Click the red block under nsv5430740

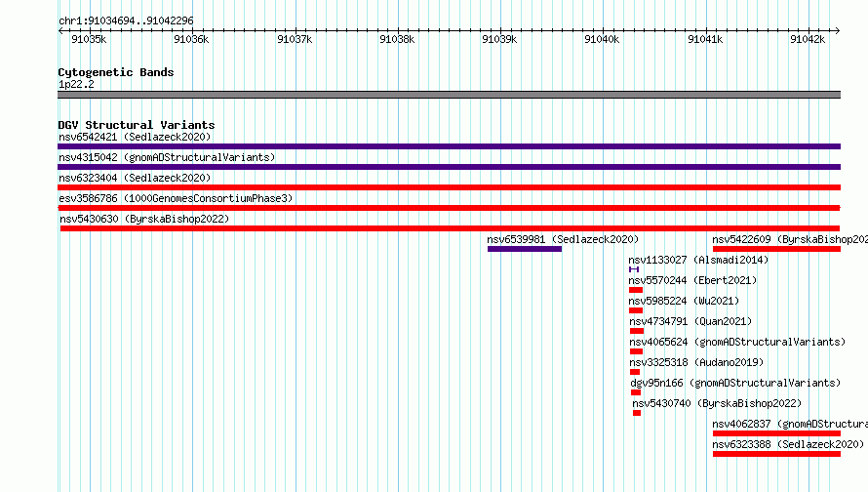pyautogui.click(x=637, y=413)
